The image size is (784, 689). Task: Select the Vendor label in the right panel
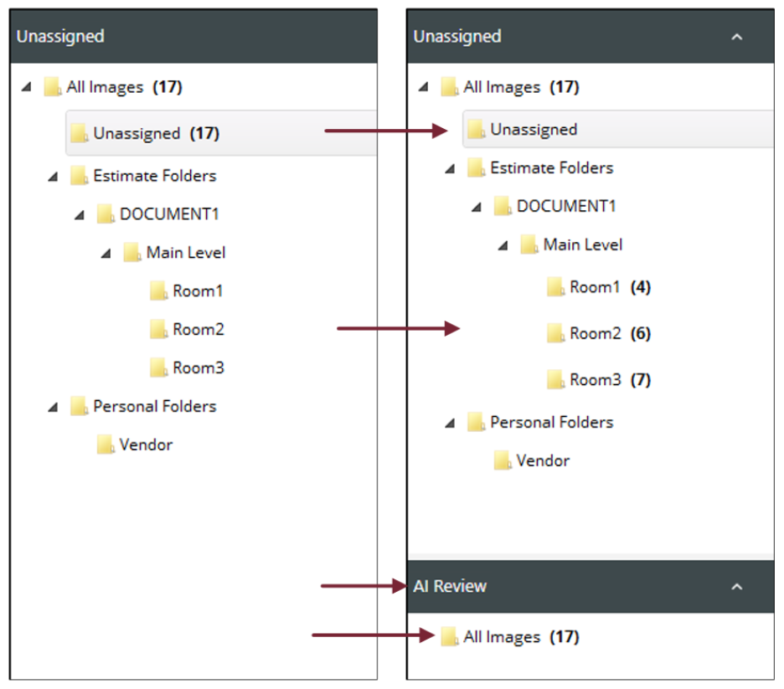tap(543, 461)
